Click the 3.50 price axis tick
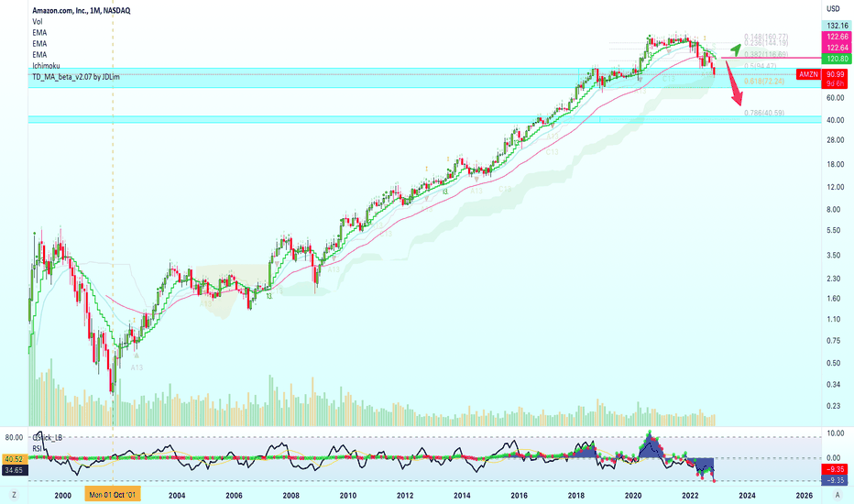 [x=833, y=255]
